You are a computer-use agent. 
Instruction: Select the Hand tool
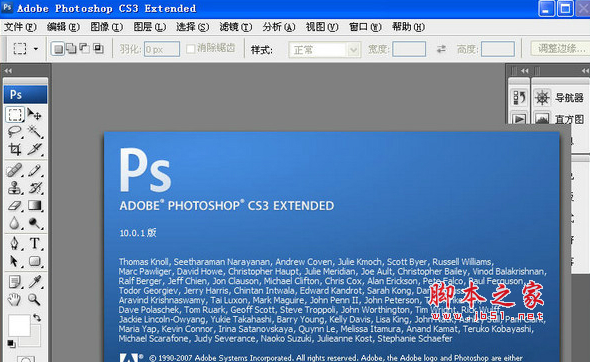(x=15, y=300)
